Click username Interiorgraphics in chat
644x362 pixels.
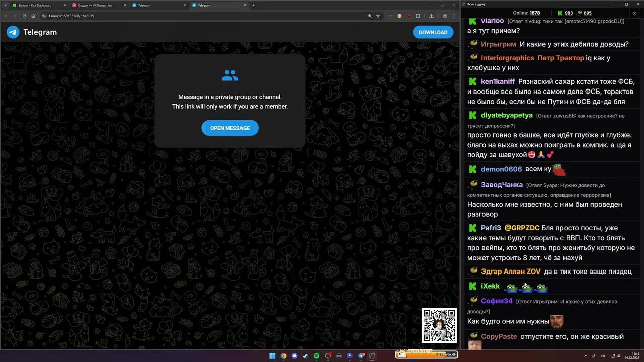point(508,58)
